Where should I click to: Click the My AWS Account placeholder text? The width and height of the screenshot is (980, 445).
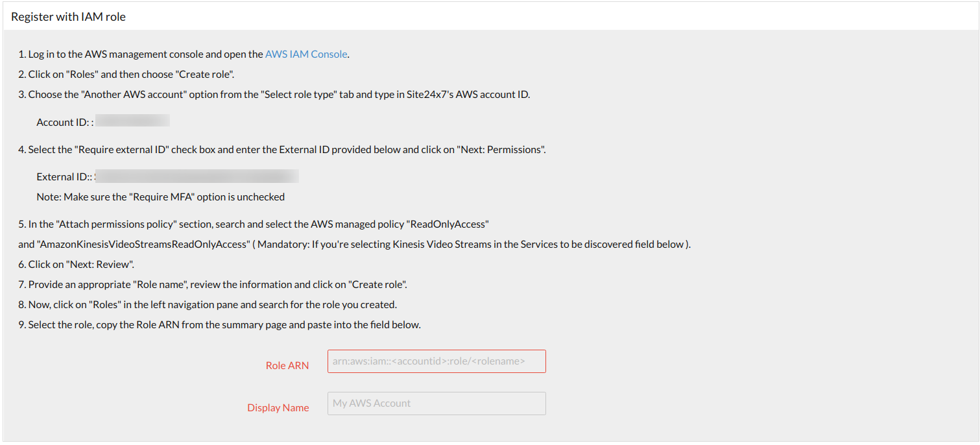(x=371, y=403)
